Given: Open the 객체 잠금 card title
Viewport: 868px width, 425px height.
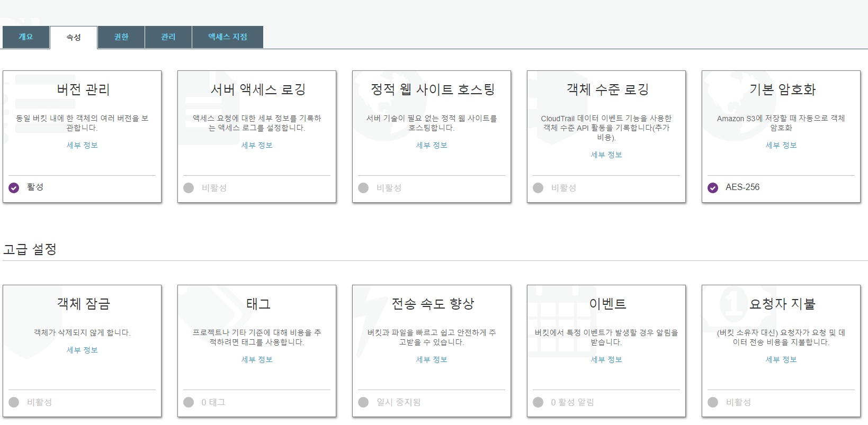Looking at the screenshot, I should click(83, 304).
